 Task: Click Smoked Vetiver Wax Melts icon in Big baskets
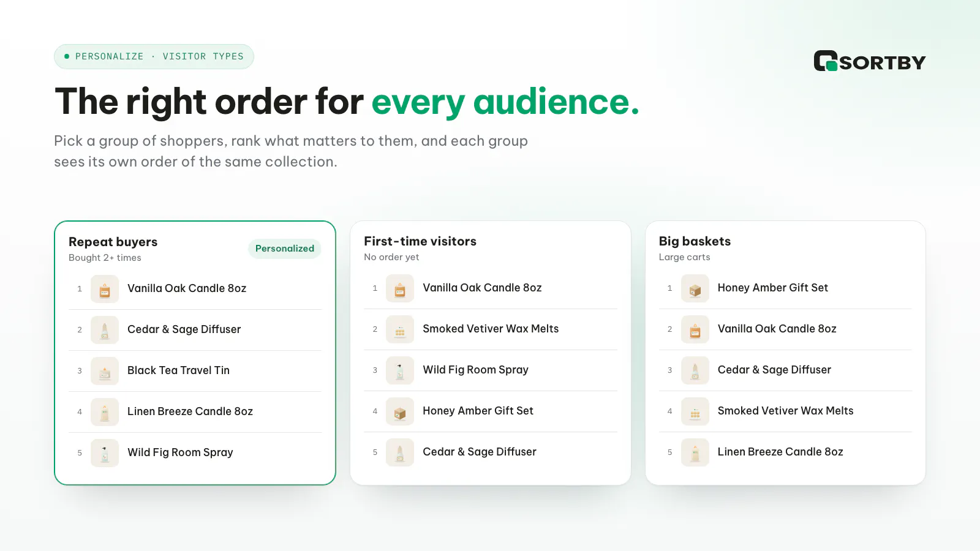click(695, 411)
